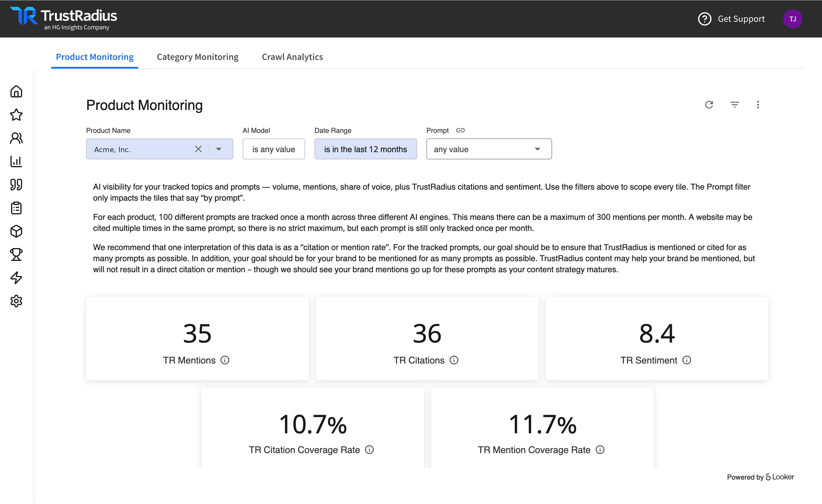The width and height of the screenshot is (822, 504).
Task: Open the three-dot dashboard actions menu
Action: [758, 105]
